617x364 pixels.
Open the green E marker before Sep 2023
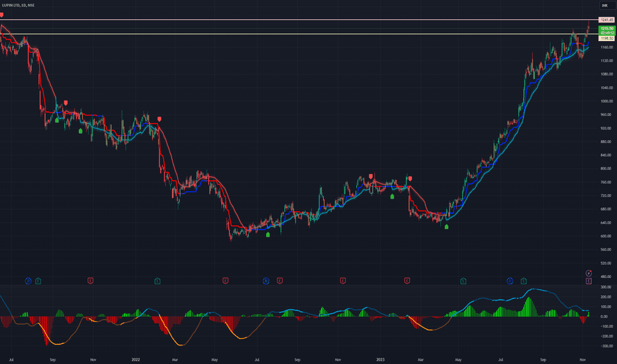(x=524, y=281)
